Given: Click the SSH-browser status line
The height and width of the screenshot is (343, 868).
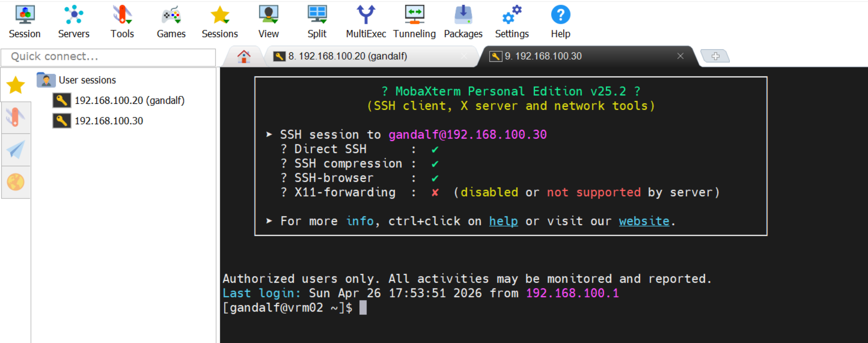Looking at the screenshot, I should [x=360, y=178].
